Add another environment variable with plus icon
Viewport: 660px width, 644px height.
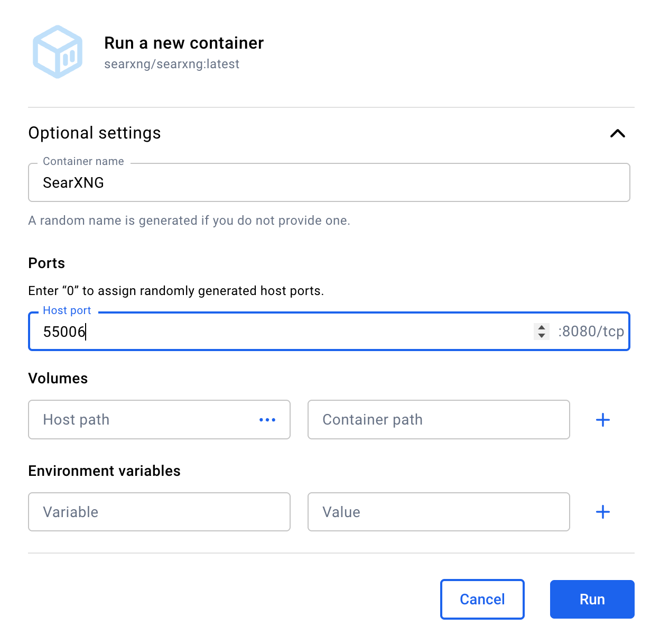[603, 512]
